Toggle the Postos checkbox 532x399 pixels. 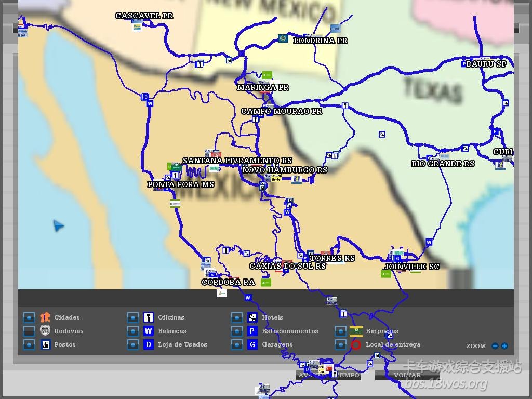tap(29, 344)
